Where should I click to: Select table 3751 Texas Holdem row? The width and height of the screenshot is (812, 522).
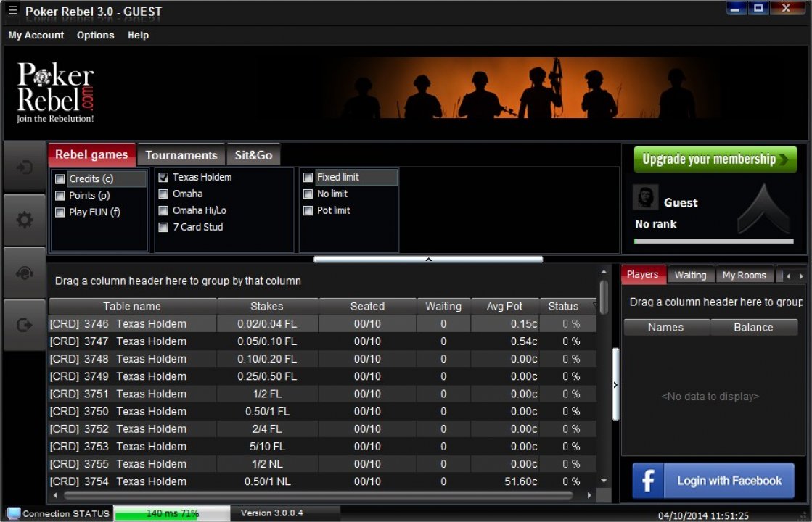pos(323,394)
